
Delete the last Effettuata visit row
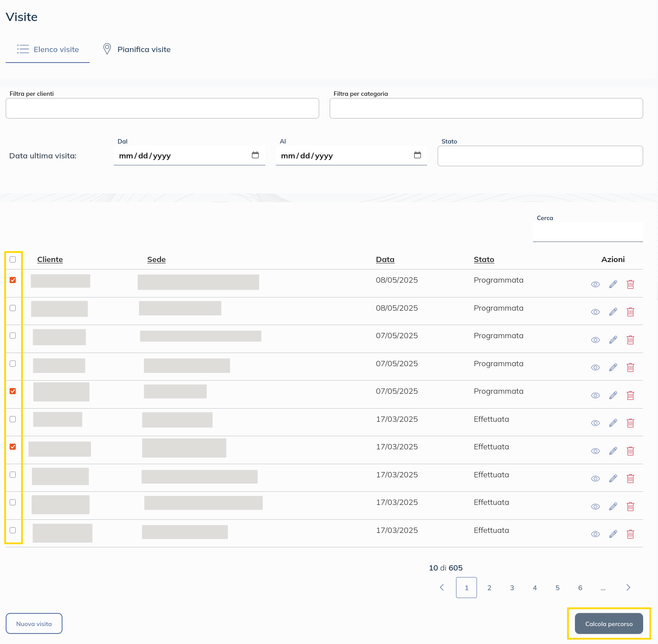click(630, 534)
